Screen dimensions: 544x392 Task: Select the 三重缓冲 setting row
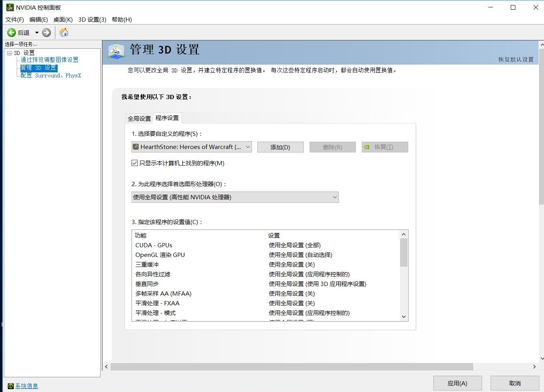tap(265, 264)
